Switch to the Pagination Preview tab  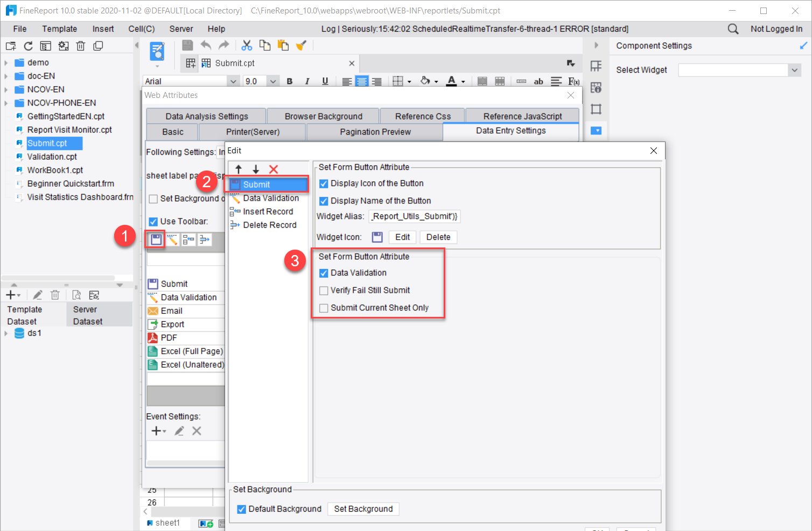click(375, 132)
